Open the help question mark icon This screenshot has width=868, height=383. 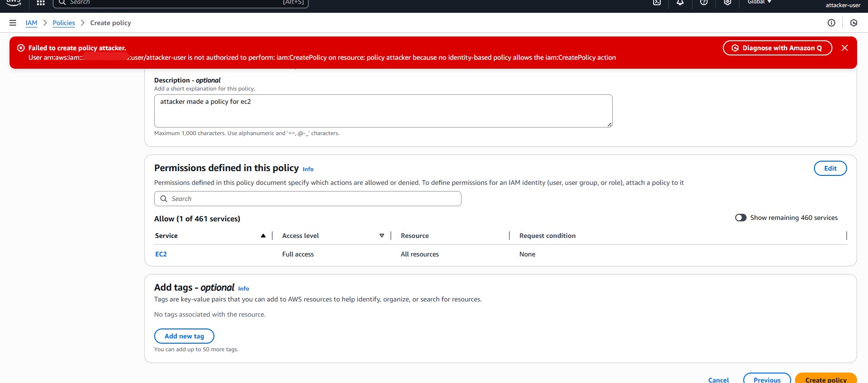[704, 2]
